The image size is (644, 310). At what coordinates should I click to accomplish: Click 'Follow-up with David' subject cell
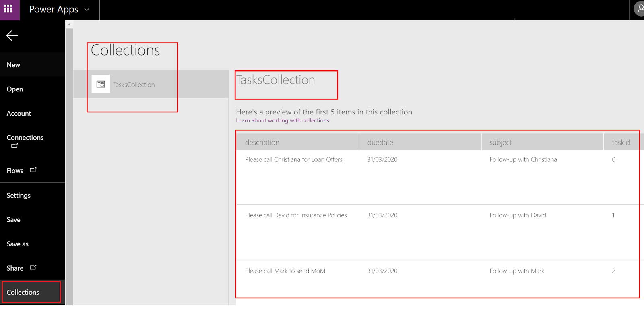coord(518,215)
